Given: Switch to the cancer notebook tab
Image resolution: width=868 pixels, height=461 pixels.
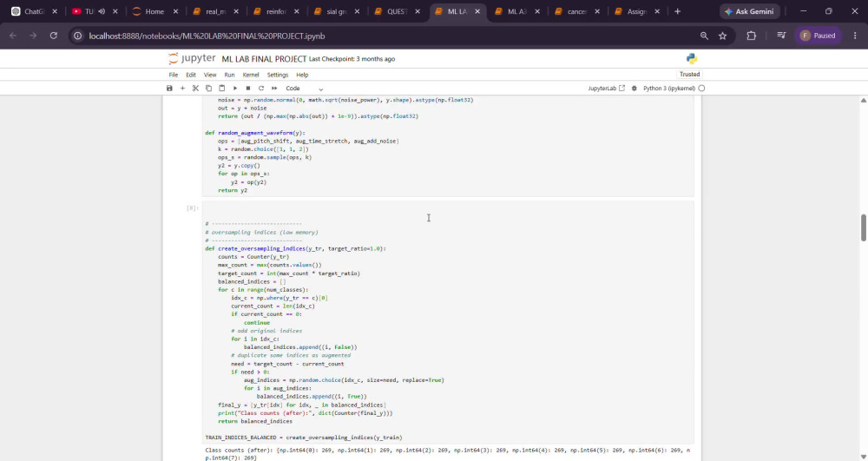Looking at the screenshot, I should point(577,11).
